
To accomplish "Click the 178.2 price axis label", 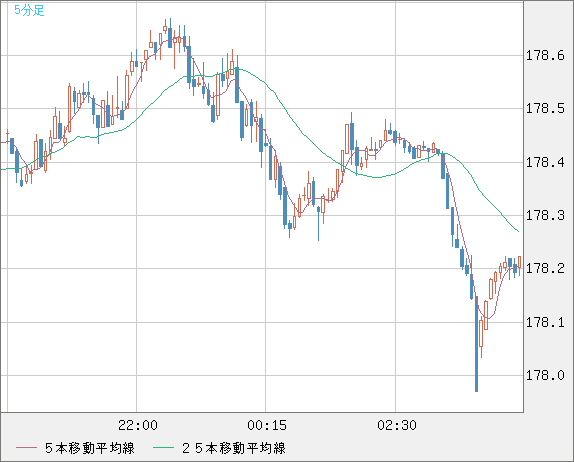I will (545, 269).
